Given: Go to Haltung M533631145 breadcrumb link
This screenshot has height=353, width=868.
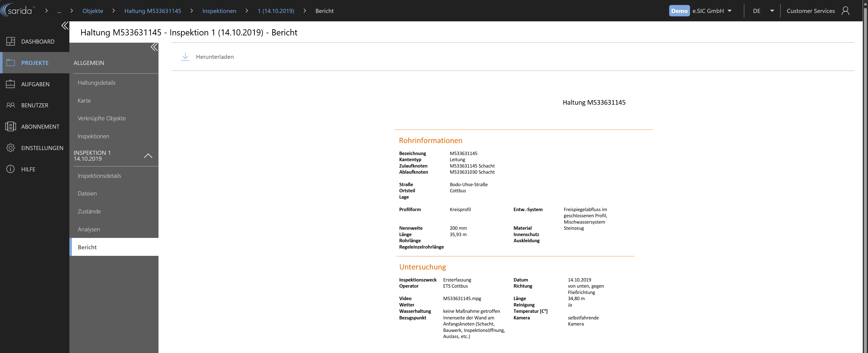Looking at the screenshot, I should coord(153,11).
